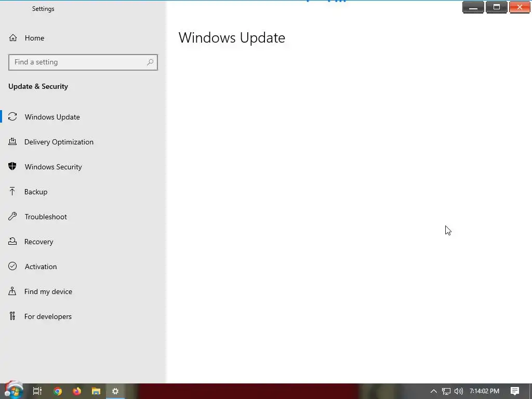Maximize the Settings window
The height and width of the screenshot is (399, 532).
[x=496, y=7]
